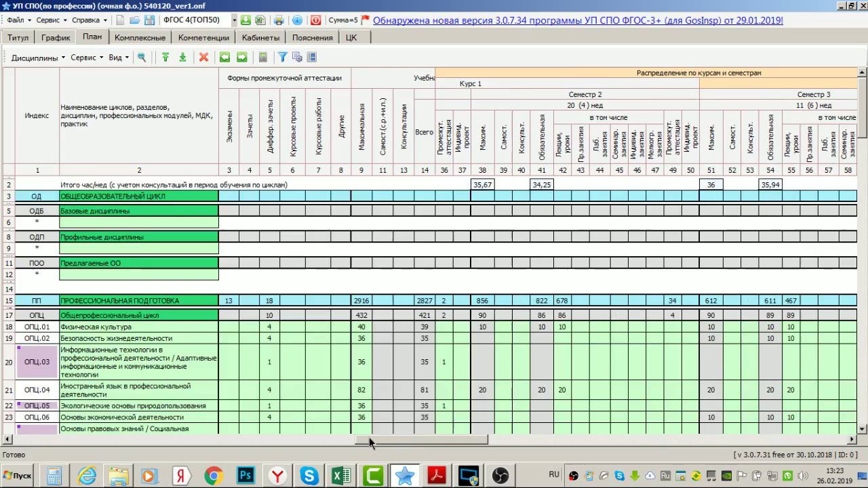Click the horizontal scrollbar right arrow
This screenshot has width=868, height=488.
pos(852,440)
